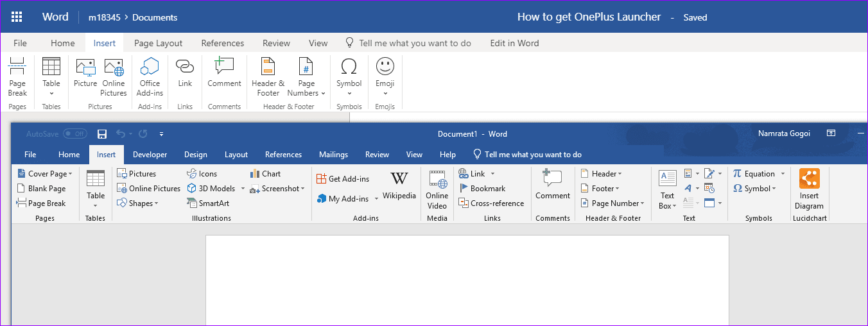Image resolution: width=868 pixels, height=326 pixels.
Task: Click Edit in Word link
Action: (x=514, y=43)
